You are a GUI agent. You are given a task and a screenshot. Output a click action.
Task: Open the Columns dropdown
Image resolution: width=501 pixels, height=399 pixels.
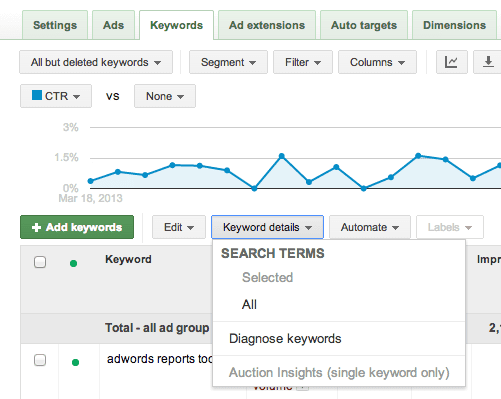[x=377, y=62]
